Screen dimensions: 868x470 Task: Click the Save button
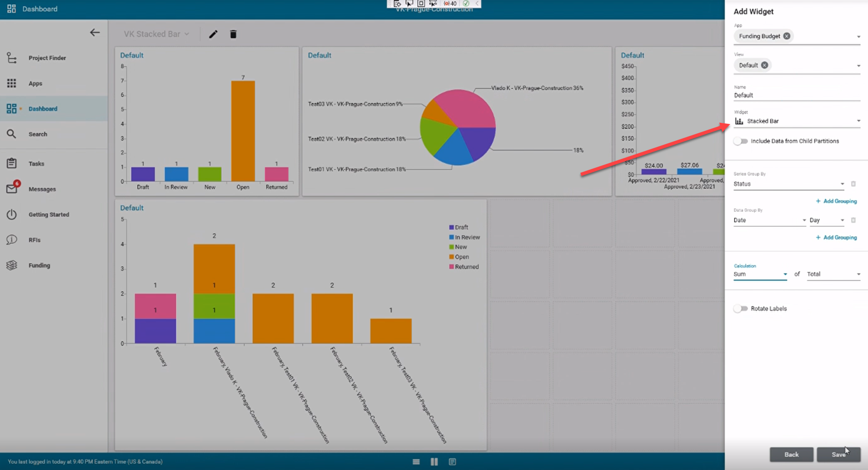click(x=838, y=455)
